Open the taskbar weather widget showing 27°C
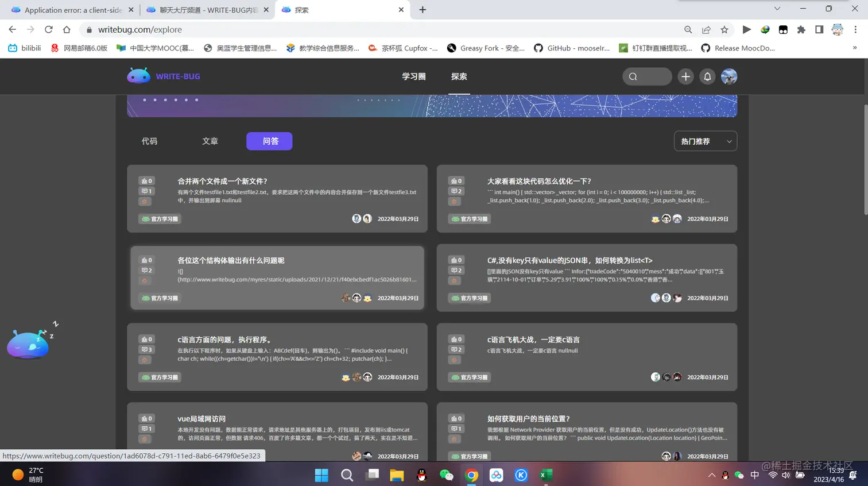Screen dimensions: 868x486 pos(28,475)
